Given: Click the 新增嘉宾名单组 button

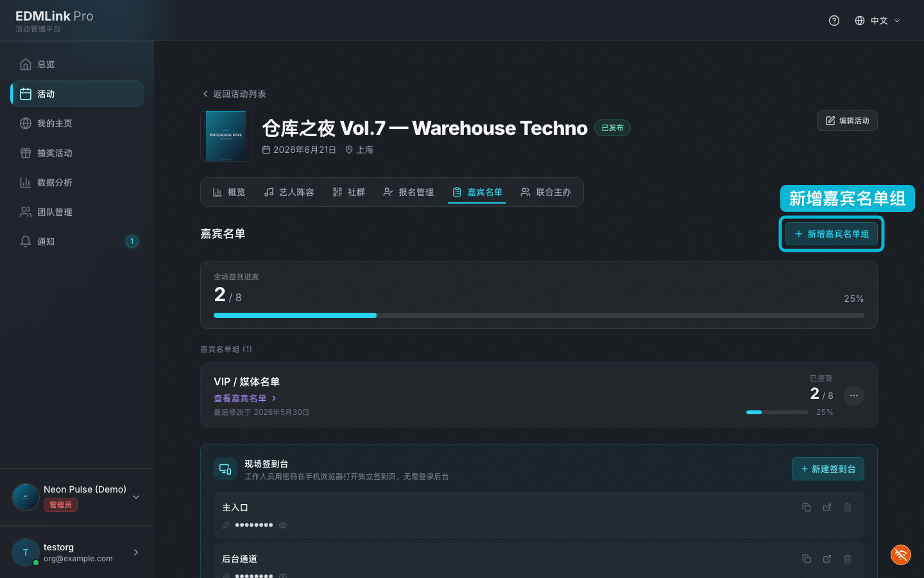Looking at the screenshot, I should pos(832,234).
